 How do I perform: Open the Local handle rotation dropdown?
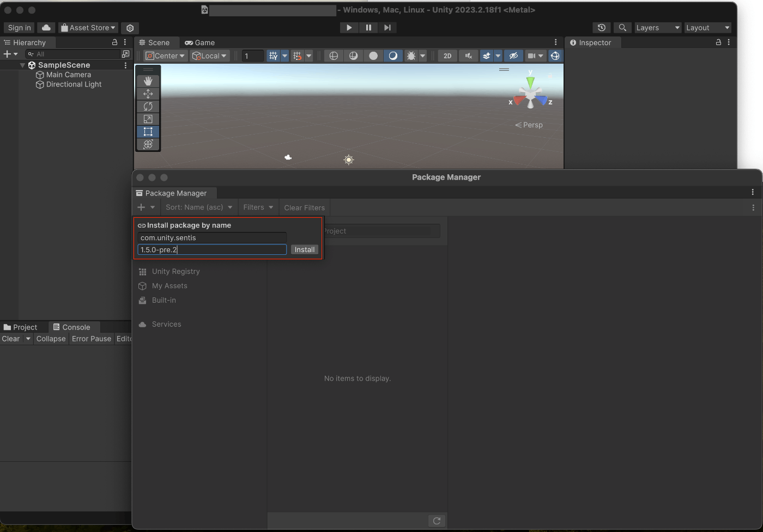pyautogui.click(x=209, y=56)
